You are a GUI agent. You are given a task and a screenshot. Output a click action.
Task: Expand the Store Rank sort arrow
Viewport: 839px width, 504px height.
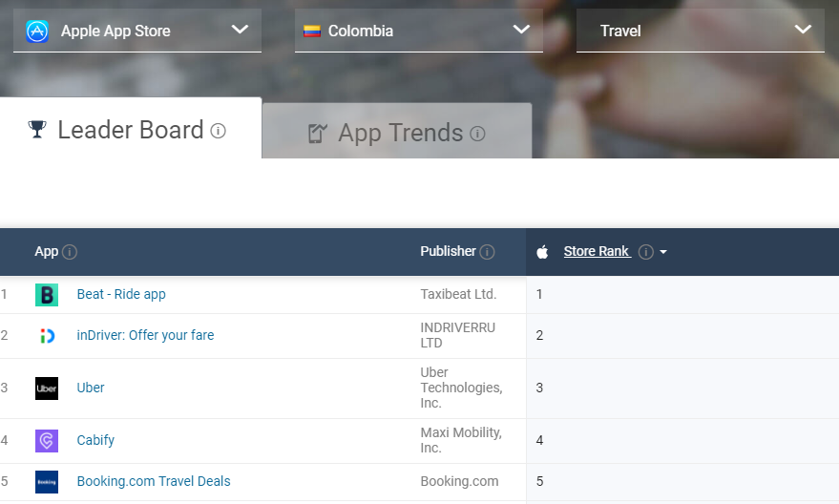coord(663,252)
